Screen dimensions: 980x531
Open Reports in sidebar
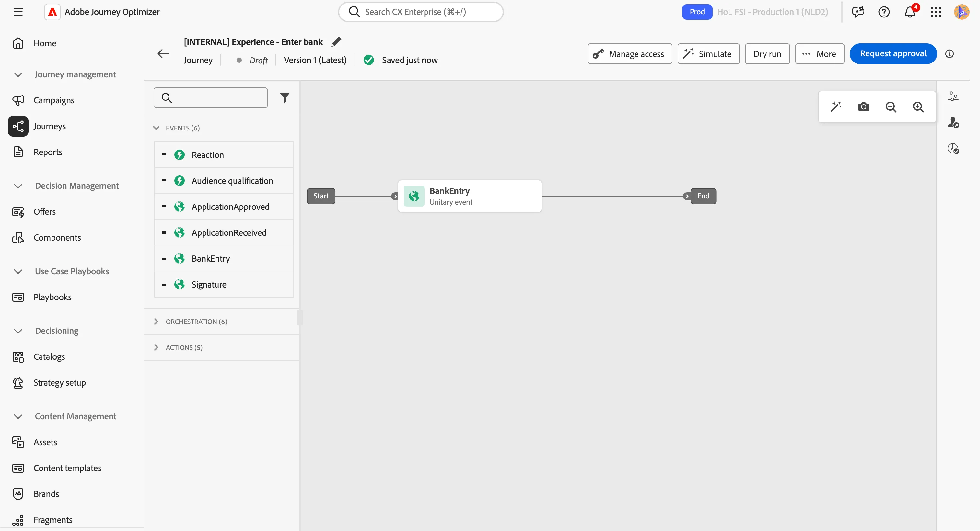pyautogui.click(x=48, y=152)
